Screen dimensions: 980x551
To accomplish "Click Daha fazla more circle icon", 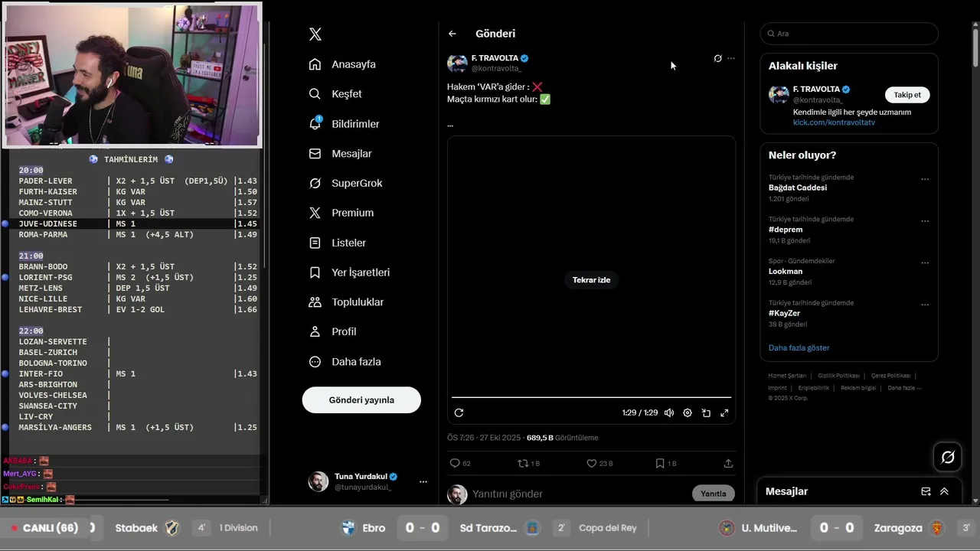I will (x=315, y=362).
